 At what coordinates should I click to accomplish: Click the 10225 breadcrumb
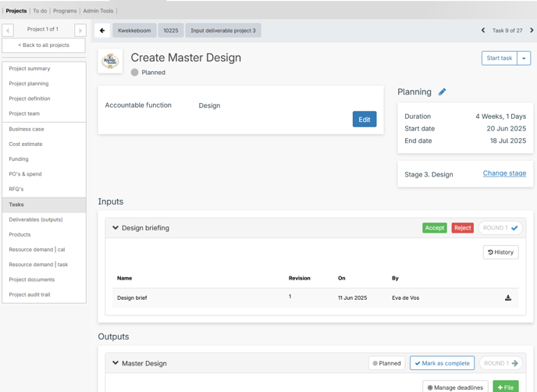[x=171, y=30]
